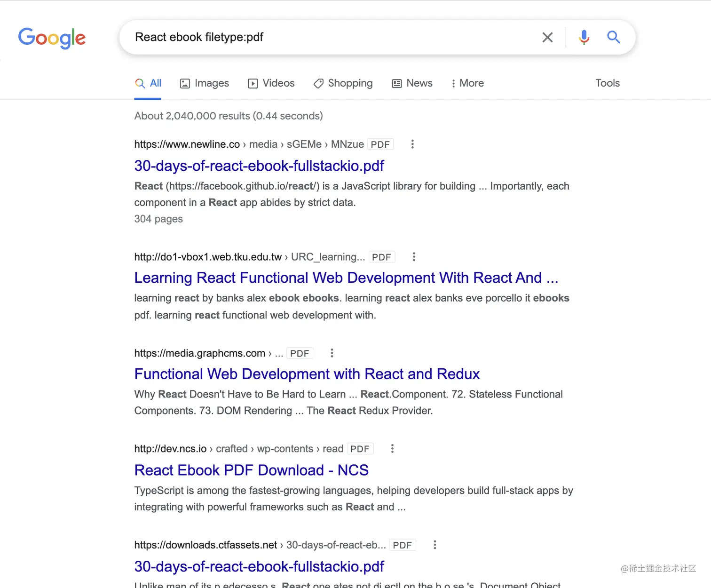
Task: Click the News tab newspaper icon
Action: click(x=397, y=84)
